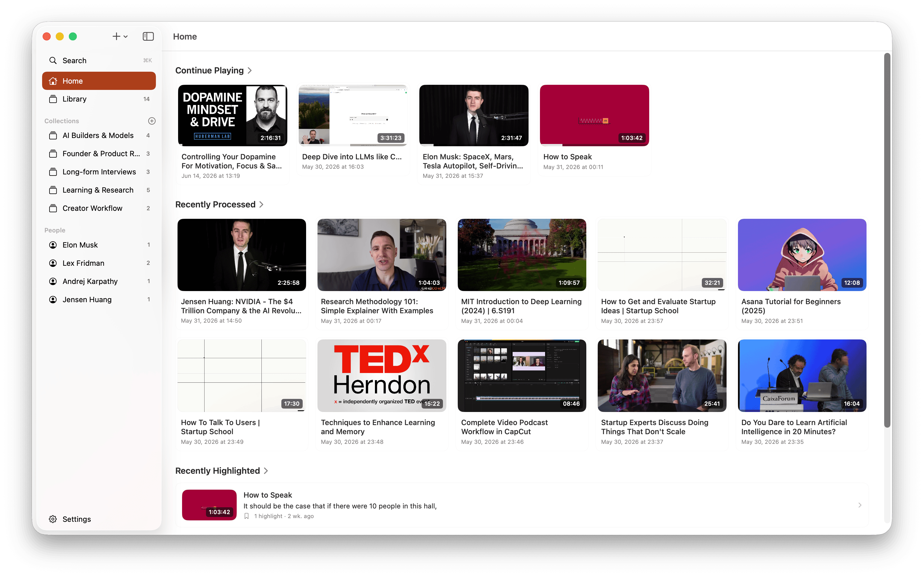Screen dimensions: 924x577
Task: Click the 2:16:31 duration badge on Dopamine video
Action: 271,138
